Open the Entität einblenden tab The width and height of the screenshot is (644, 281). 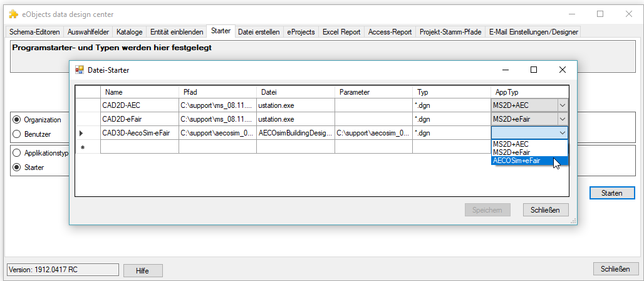[177, 32]
